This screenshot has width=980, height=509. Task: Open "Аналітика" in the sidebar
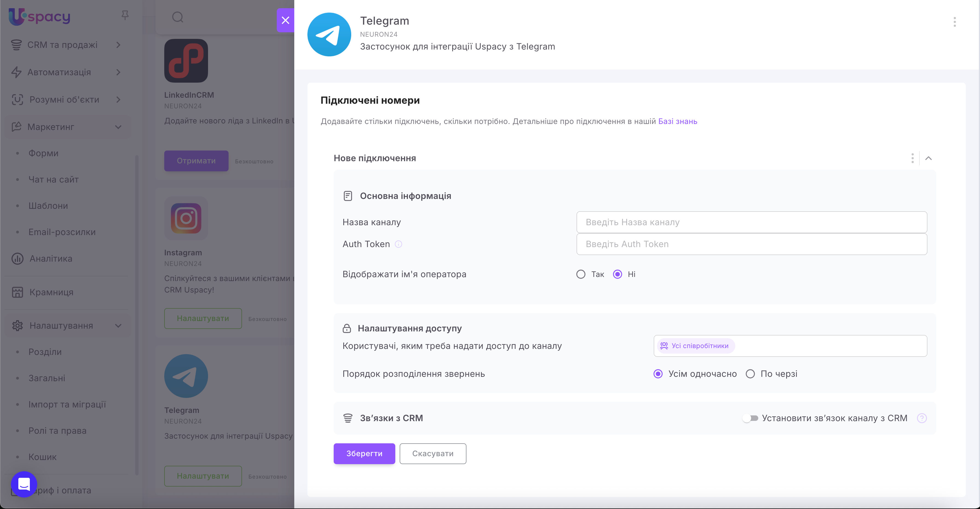[51, 259]
